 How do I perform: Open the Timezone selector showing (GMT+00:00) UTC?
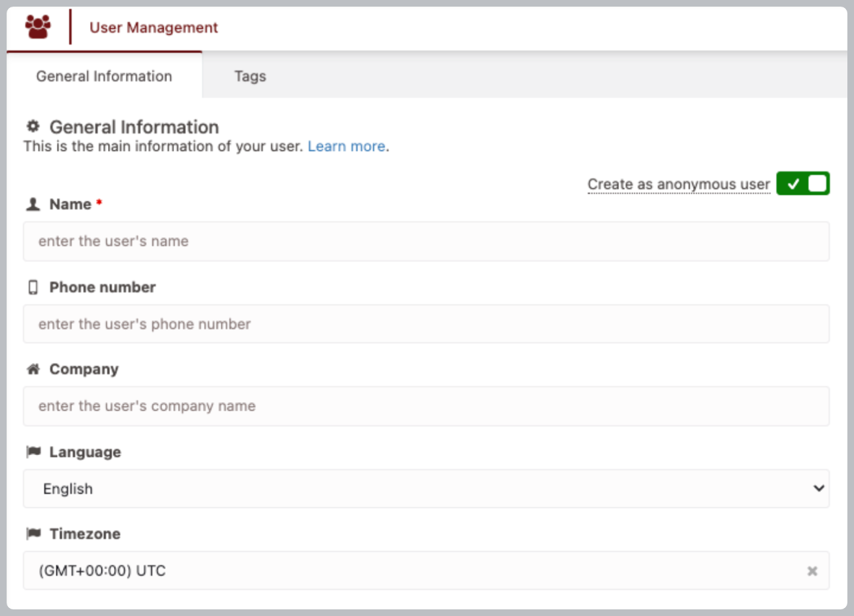[426, 570]
